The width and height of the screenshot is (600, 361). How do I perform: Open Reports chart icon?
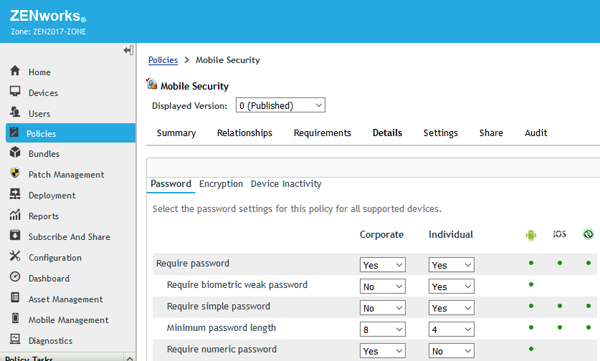[x=15, y=215]
